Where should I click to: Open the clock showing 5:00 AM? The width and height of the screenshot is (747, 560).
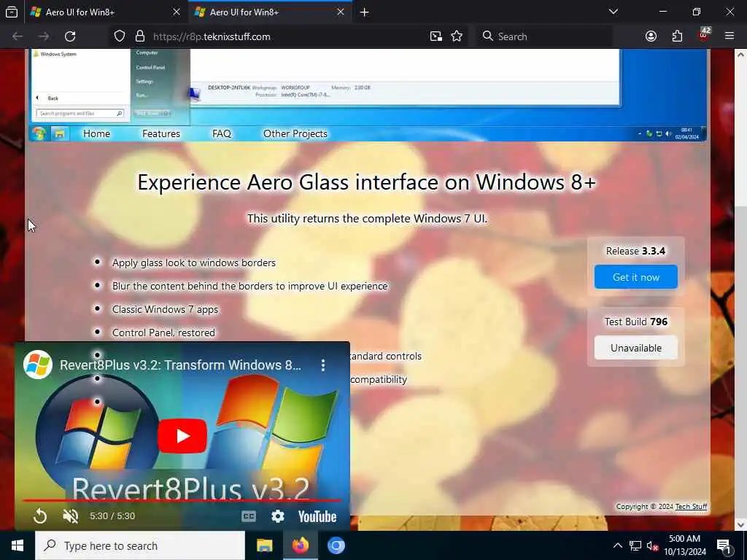[684, 545]
